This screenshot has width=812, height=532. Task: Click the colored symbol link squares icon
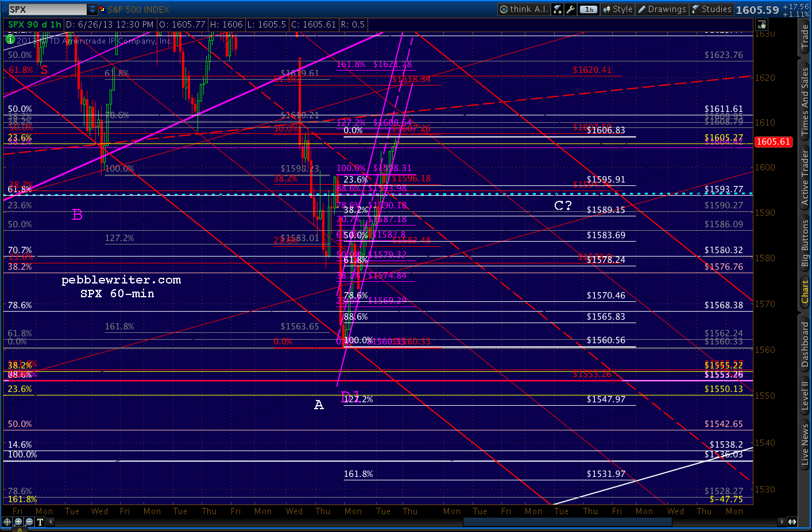click(x=102, y=9)
